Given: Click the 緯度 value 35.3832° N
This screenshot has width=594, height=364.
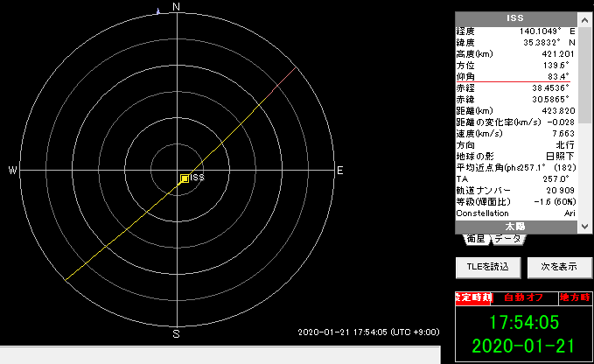Looking at the screenshot, I should (x=549, y=43).
